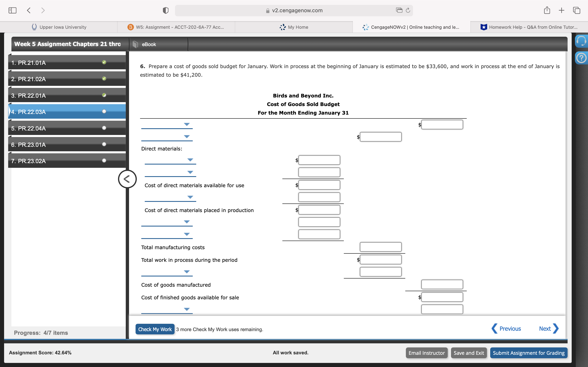Click Check My Work button
Screen dimensions: 588x367
[155, 329]
